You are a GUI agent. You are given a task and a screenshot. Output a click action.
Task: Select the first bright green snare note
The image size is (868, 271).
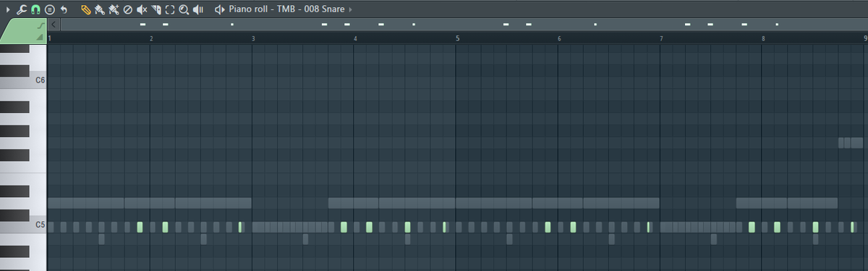click(140, 227)
